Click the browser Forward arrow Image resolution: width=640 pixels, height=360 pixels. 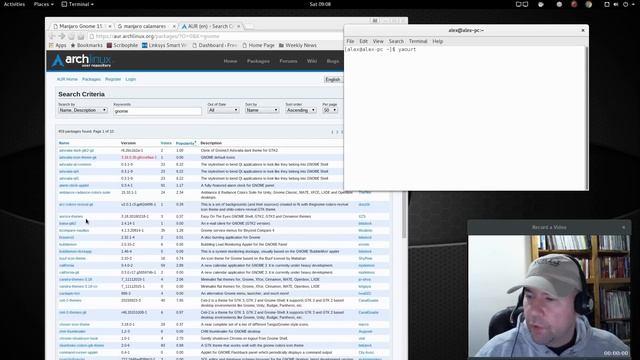pos(62,36)
